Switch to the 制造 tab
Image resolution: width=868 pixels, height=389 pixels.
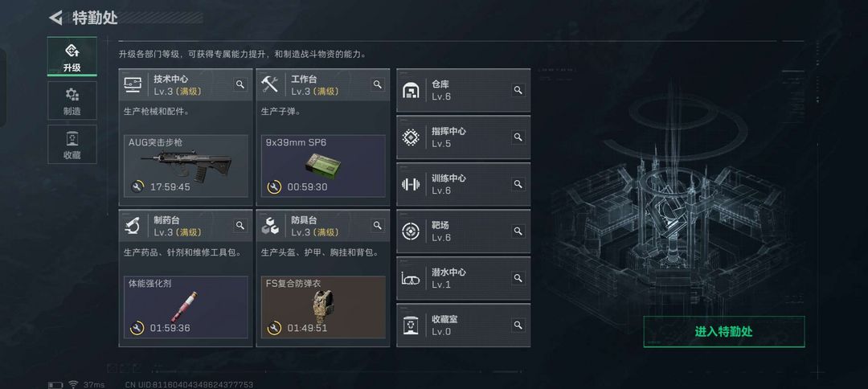click(x=72, y=100)
